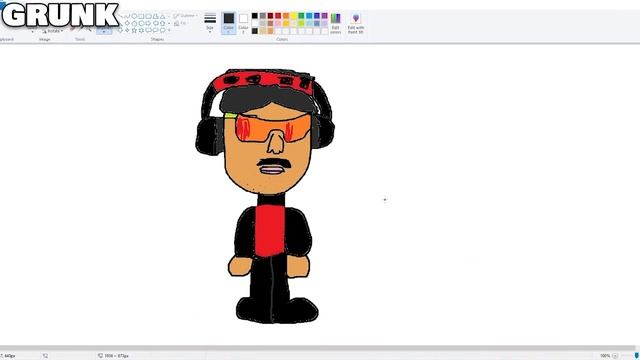640x360 pixels.
Task: Pick the black color swatch
Action: click(255, 16)
